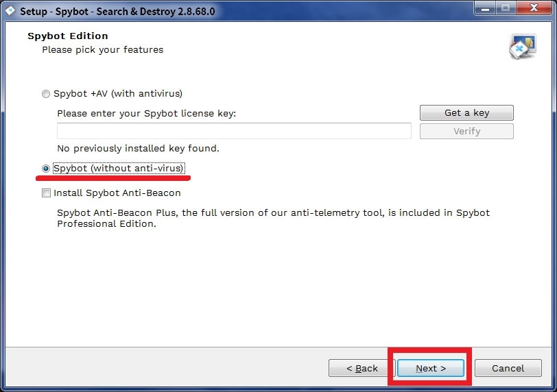557x392 pixels.
Task: Click 'Please enter your Spybot license key:' label
Action: (x=146, y=114)
